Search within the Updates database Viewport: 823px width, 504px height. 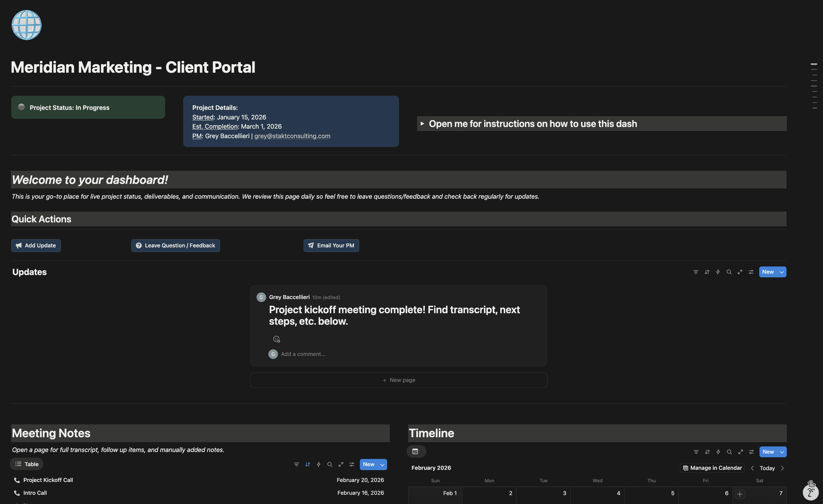click(x=729, y=272)
